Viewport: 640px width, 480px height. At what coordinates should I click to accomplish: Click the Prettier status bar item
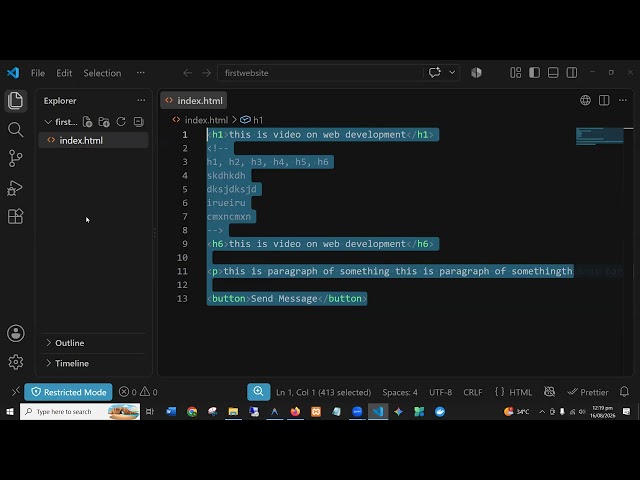pyautogui.click(x=588, y=392)
